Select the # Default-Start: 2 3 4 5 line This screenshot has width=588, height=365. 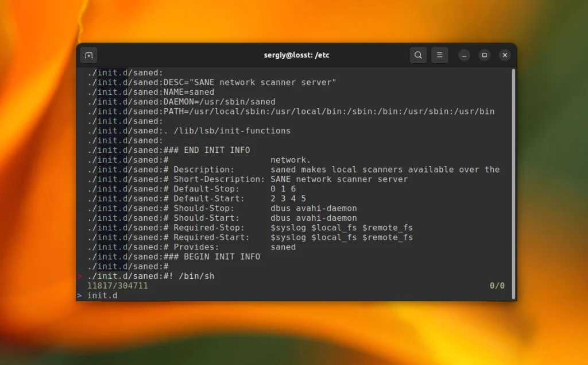pyautogui.click(x=197, y=199)
